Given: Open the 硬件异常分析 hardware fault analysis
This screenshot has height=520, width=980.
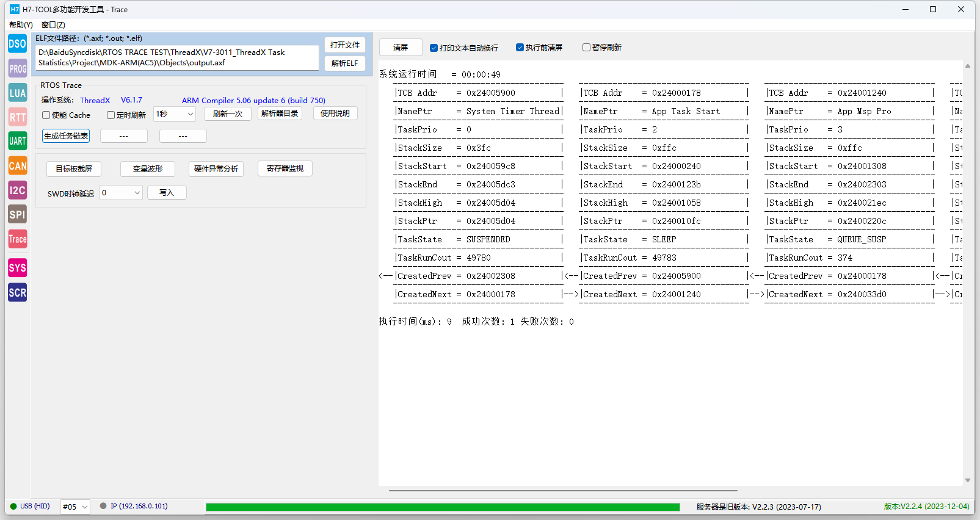Looking at the screenshot, I should coord(216,169).
